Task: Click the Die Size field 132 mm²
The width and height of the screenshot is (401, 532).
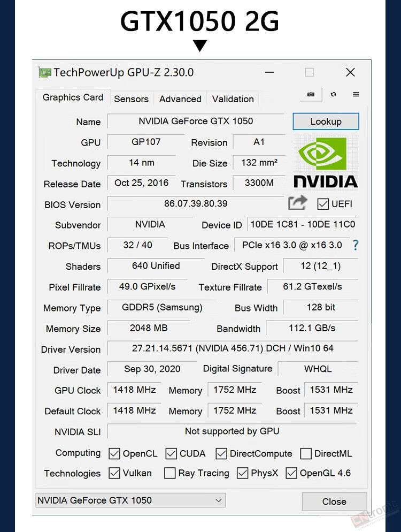Action: (x=259, y=163)
